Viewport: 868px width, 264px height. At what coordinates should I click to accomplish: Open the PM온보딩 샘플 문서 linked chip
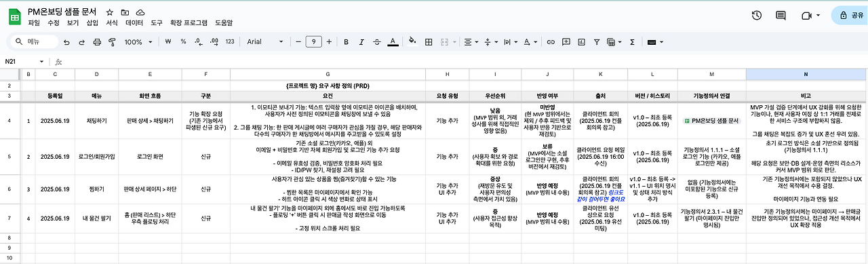pyautogui.click(x=712, y=120)
